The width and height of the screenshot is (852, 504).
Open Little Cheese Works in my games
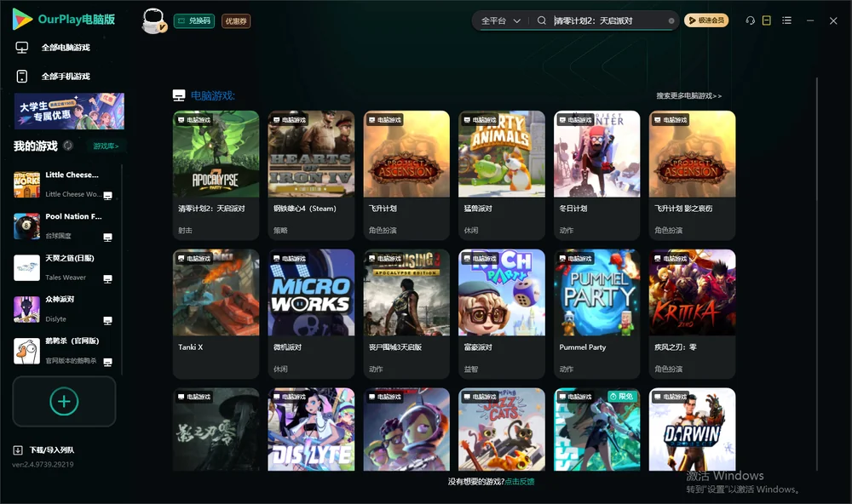pyautogui.click(x=66, y=185)
